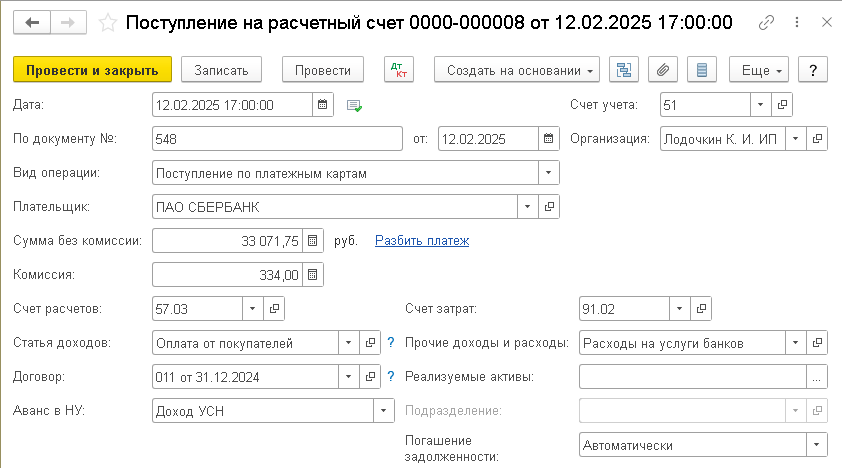Screen dimensions: 842x468
Task: Click the green document status icon near date
Action: click(354, 105)
